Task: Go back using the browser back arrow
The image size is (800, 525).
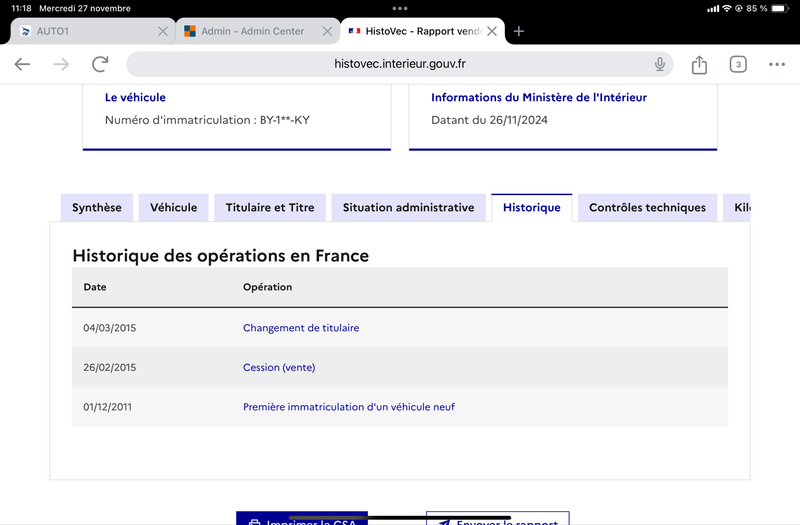Action: click(22, 64)
